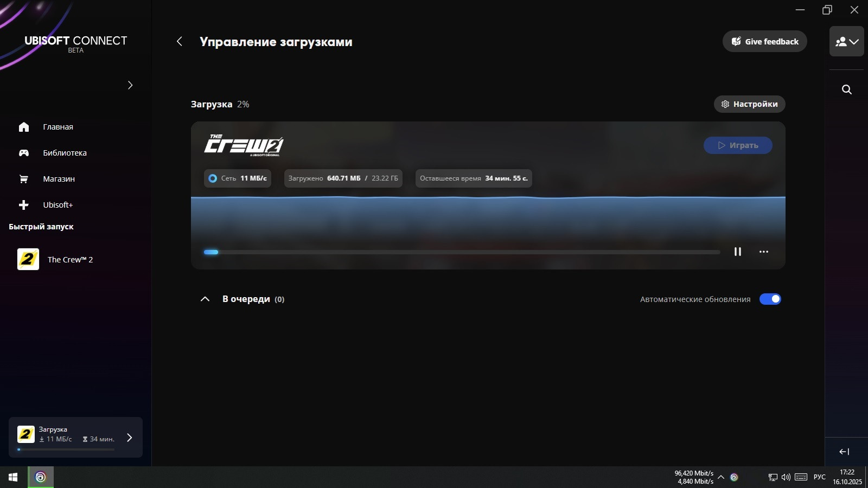Image resolution: width=868 pixels, height=488 pixels.
Task: Show hidden tray icons chevron
Action: (721, 477)
